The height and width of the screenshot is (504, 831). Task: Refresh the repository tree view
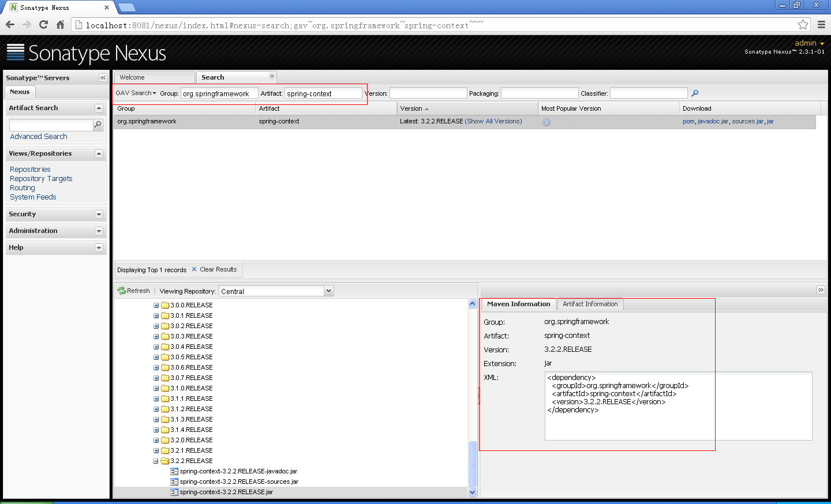click(x=133, y=291)
